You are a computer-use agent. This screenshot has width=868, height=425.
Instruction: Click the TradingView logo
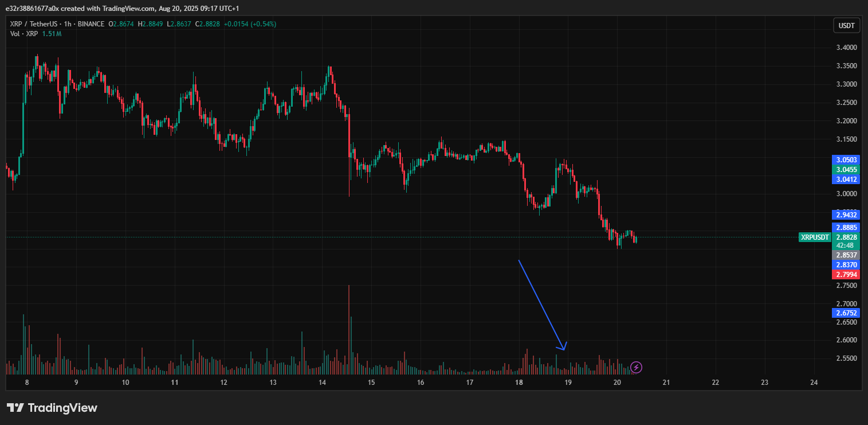tap(52, 408)
